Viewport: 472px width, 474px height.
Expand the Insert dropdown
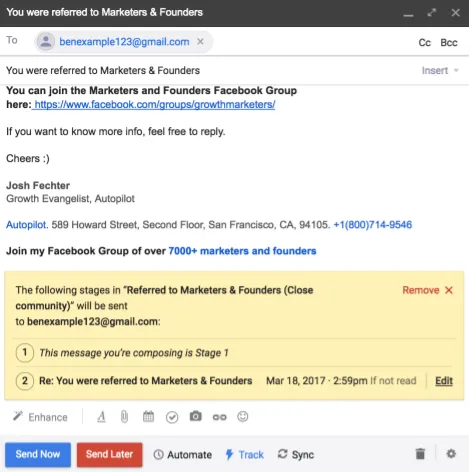click(440, 71)
